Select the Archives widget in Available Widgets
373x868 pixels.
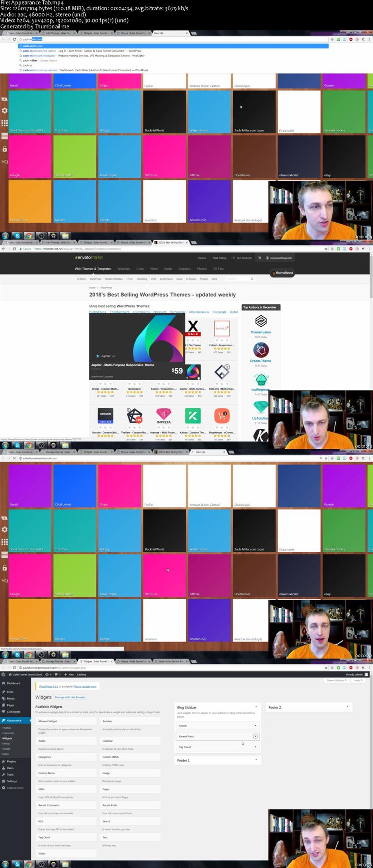(130, 721)
